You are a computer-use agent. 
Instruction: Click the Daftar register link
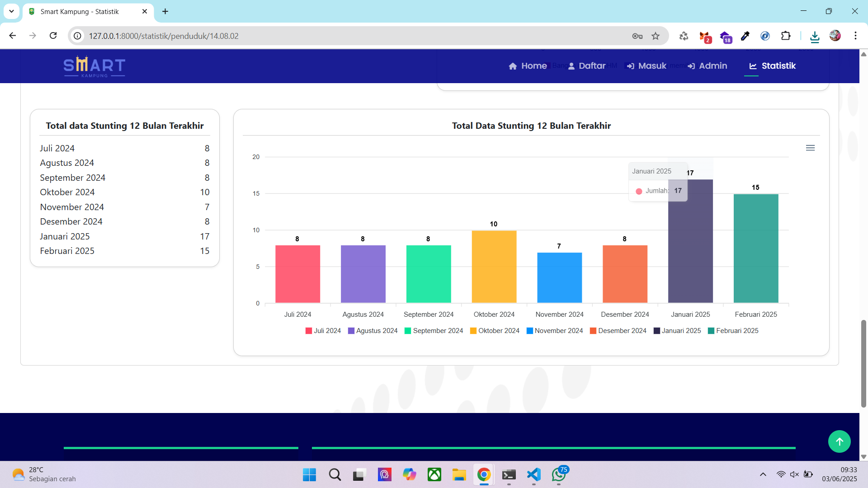coord(586,66)
